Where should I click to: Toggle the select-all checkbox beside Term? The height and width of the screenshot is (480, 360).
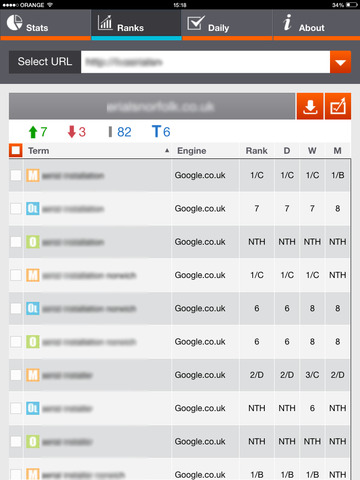(x=16, y=150)
